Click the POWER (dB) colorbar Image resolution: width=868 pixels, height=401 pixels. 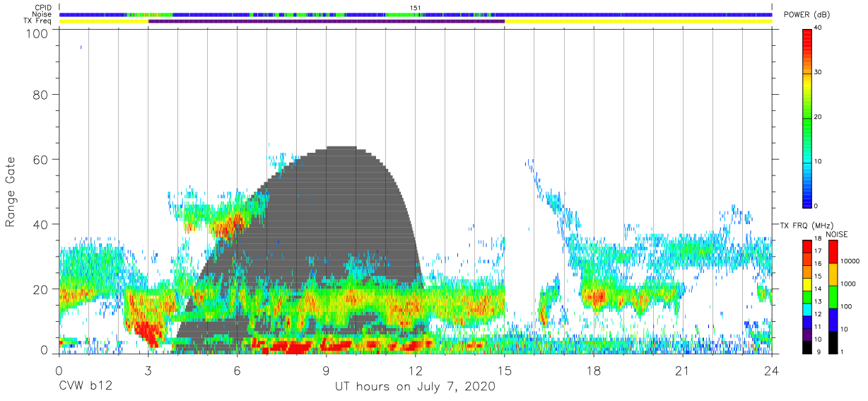(807, 117)
